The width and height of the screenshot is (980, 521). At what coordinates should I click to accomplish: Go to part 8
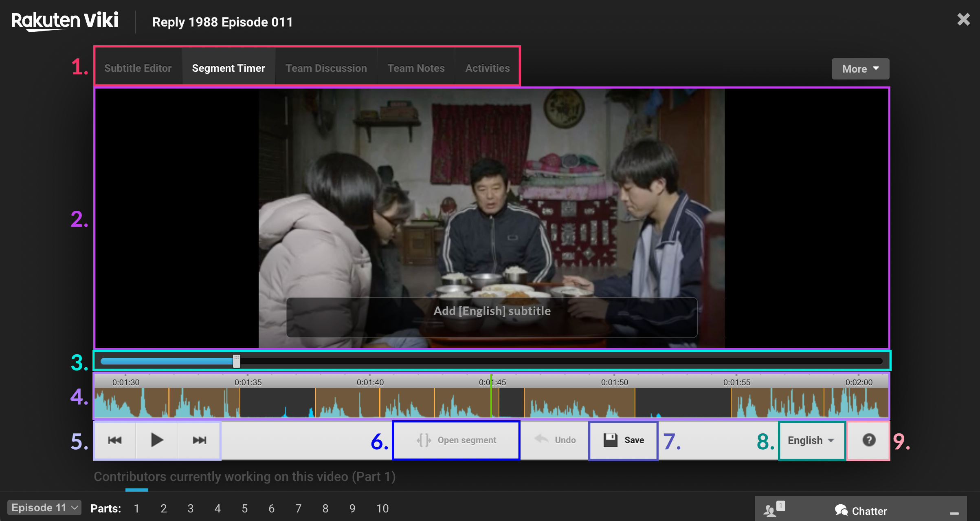(325, 508)
